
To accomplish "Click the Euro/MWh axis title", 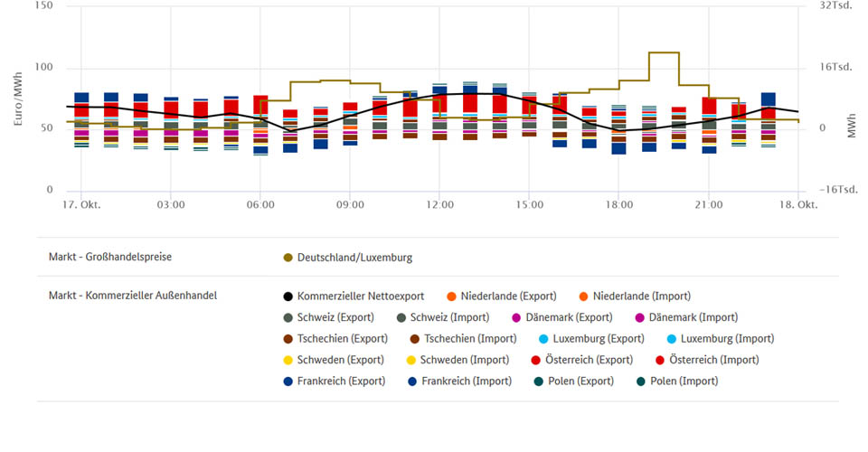I will [x=18, y=99].
